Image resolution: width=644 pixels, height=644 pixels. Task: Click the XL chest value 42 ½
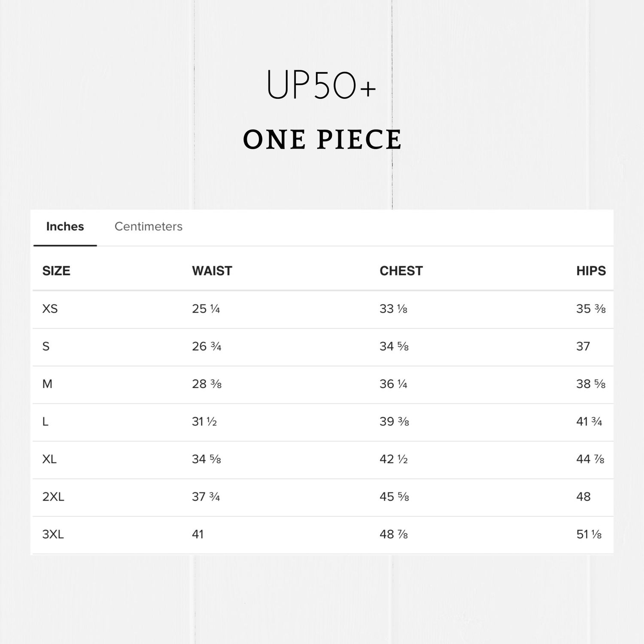click(x=393, y=459)
